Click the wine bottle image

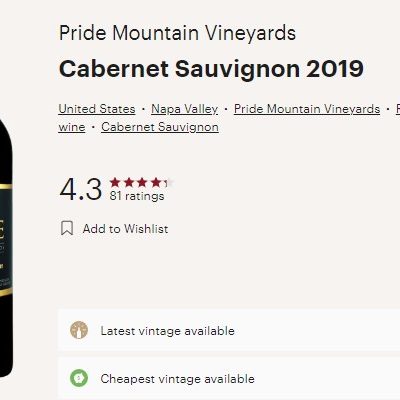6,247
